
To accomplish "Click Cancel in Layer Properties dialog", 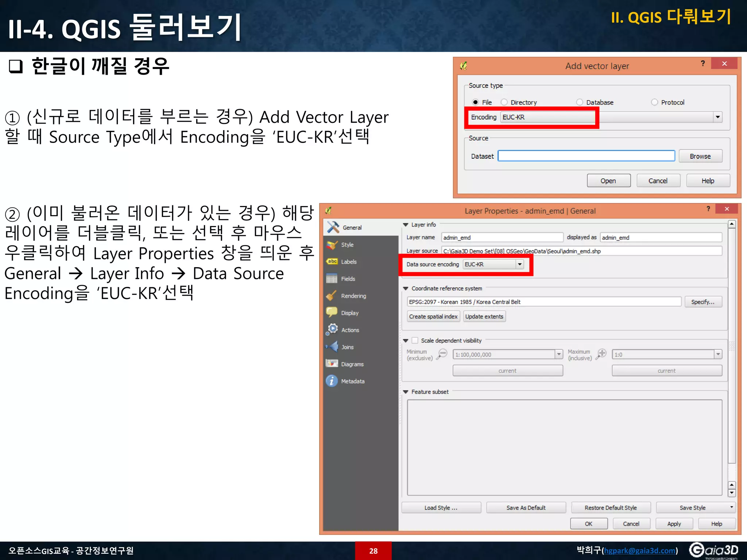I will coord(631,524).
